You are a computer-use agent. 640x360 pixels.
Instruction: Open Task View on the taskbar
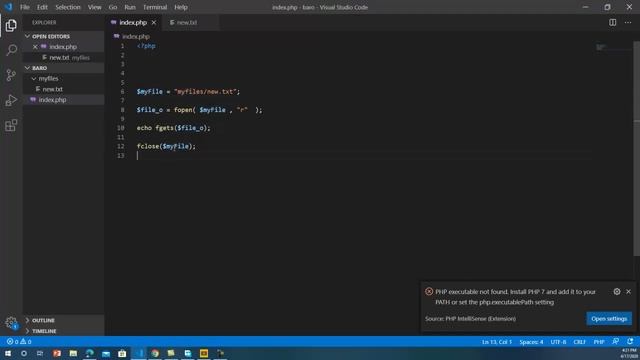[x=40, y=353]
